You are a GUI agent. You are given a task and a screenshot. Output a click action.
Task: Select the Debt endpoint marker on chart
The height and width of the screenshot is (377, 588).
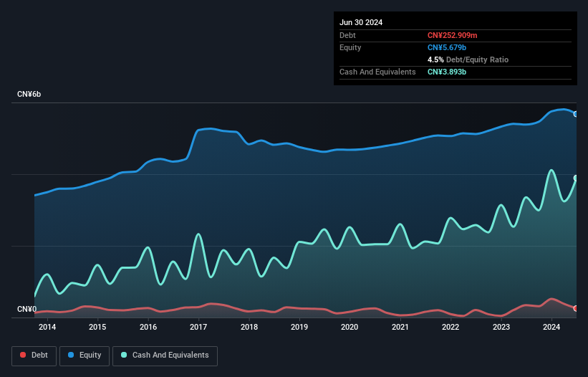point(576,308)
